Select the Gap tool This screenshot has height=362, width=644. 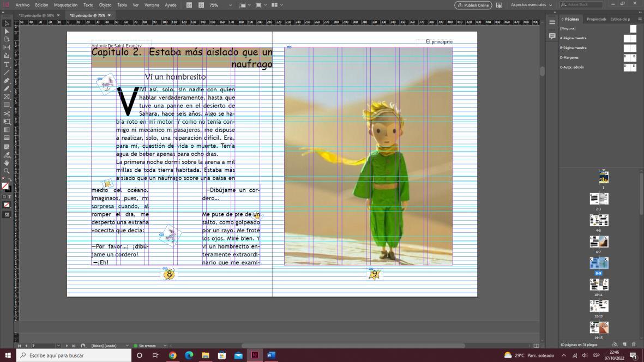pos(7,47)
